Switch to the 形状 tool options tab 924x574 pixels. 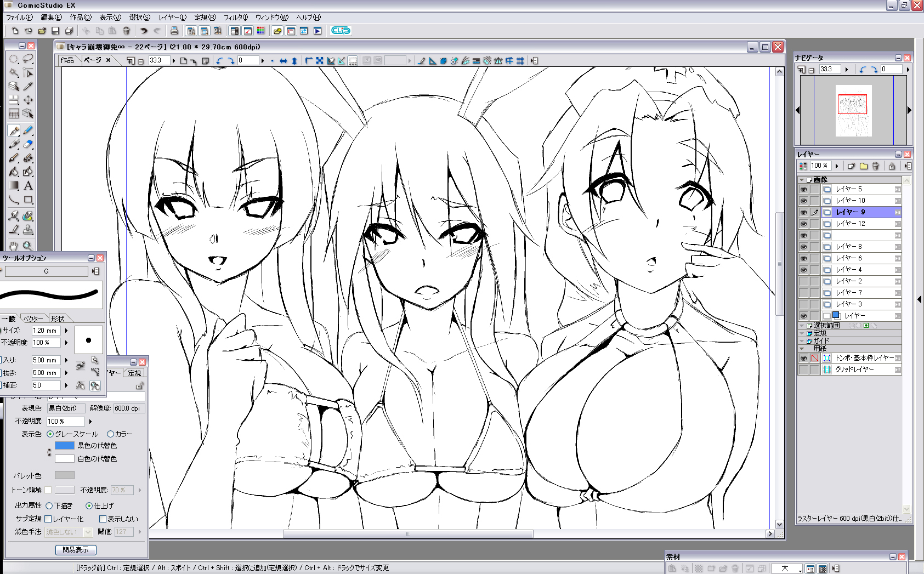pyautogui.click(x=58, y=319)
